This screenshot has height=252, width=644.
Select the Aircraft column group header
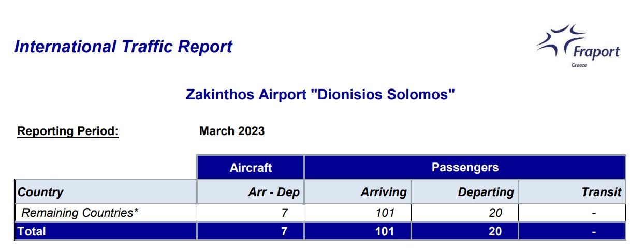click(251, 168)
